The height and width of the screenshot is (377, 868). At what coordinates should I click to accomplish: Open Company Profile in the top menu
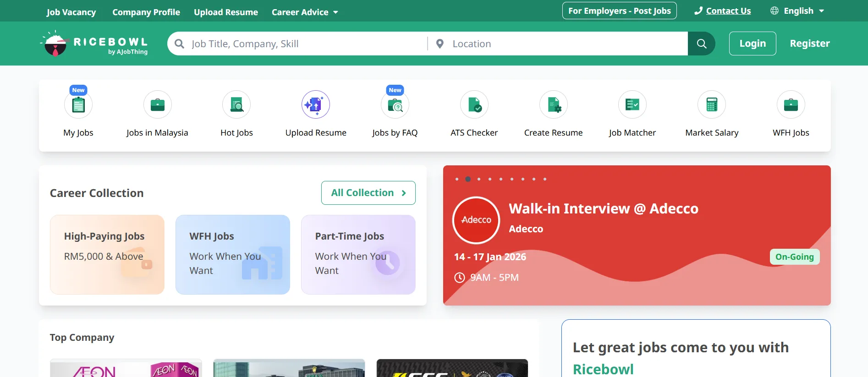pos(146,12)
